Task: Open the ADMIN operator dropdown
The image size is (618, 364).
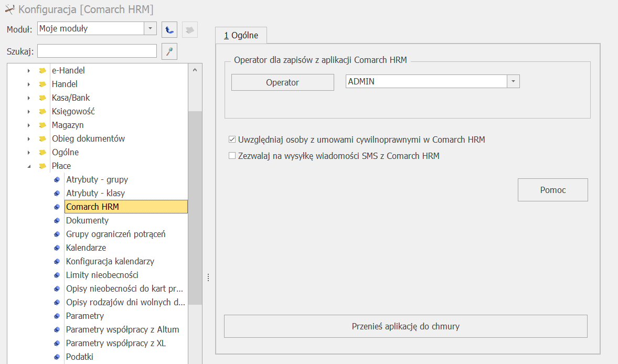Action: coord(513,81)
